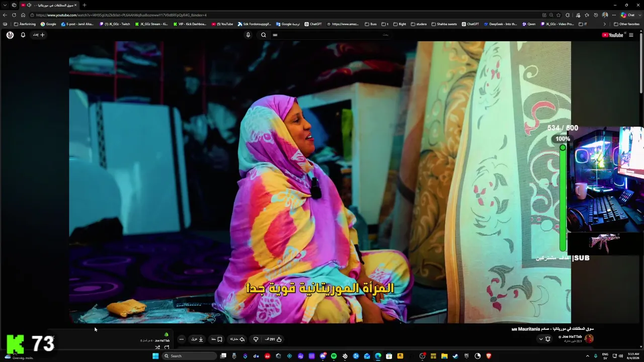This screenshot has width=644, height=362.
Task: Open the Google bookmark
Action: 48,24
